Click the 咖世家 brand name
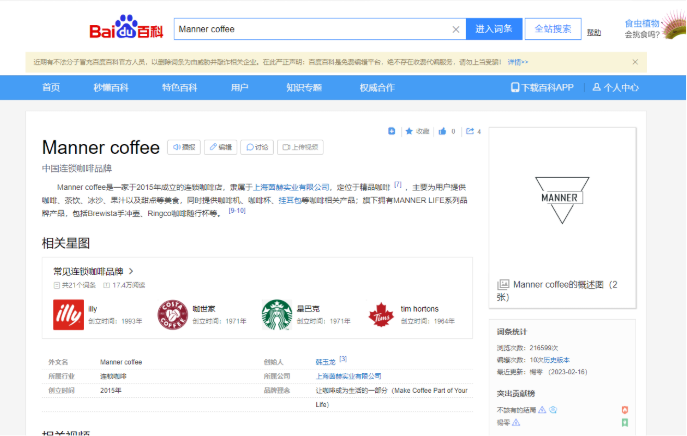This screenshot has width=687, height=436. [204, 309]
